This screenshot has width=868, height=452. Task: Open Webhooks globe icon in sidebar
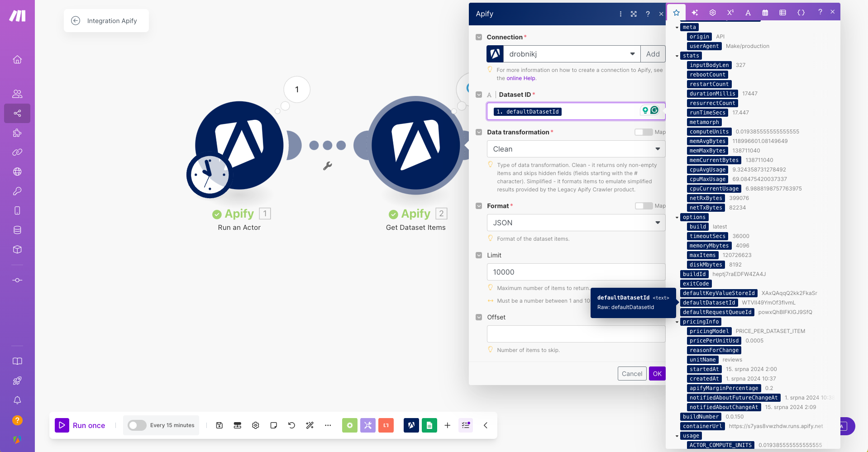(17, 171)
